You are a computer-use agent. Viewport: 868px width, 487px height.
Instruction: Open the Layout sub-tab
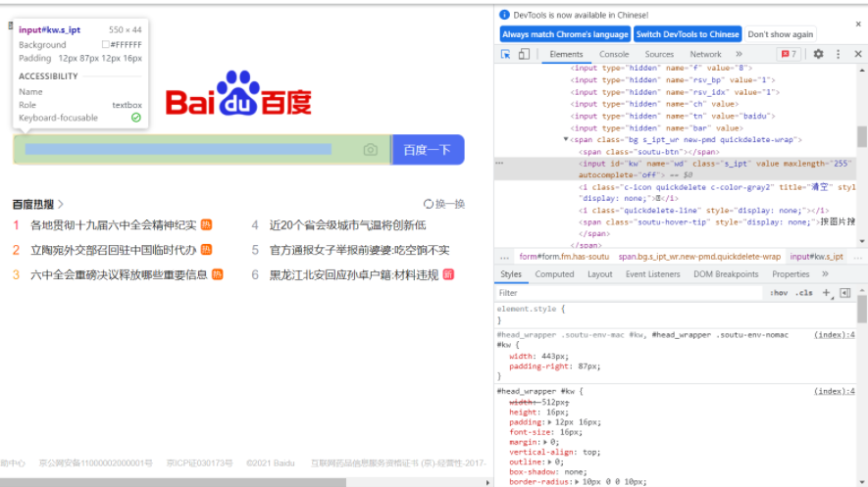click(x=599, y=274)
